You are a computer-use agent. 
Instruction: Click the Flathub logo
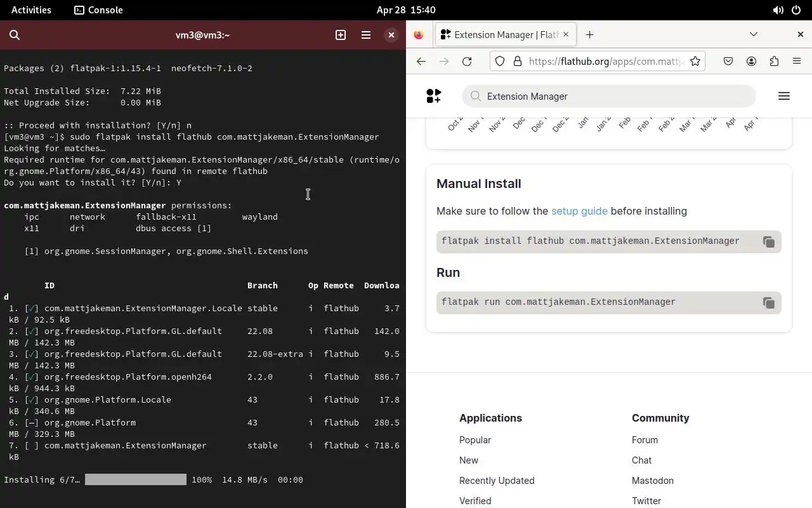pyautogui.click(x=434, y=96)
